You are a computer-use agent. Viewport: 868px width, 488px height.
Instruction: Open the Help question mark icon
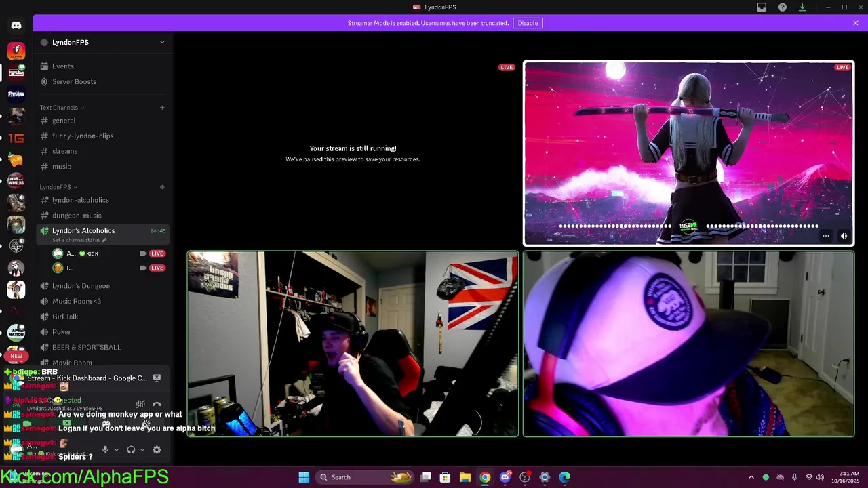pos(783,7)
